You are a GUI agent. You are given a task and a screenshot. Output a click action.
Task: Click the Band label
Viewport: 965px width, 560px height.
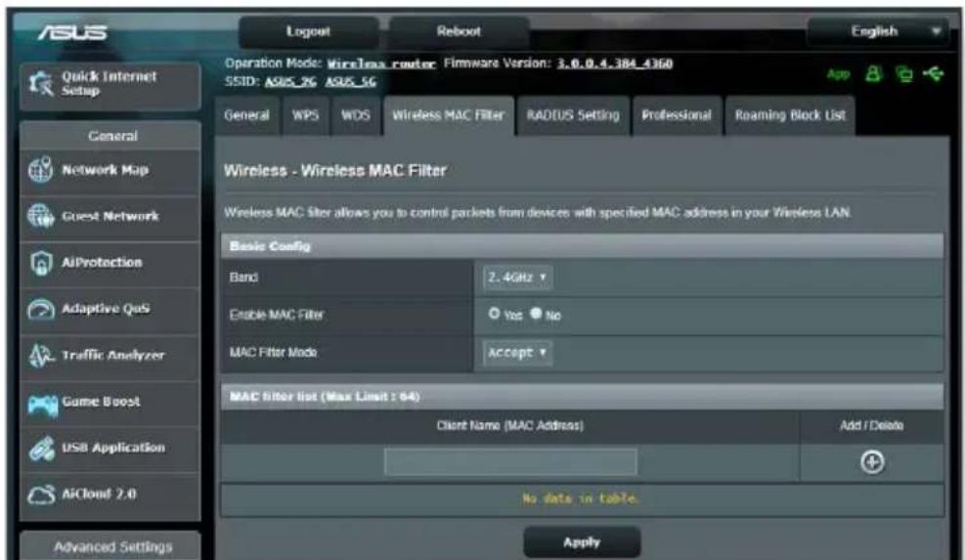tap(243, 278)
